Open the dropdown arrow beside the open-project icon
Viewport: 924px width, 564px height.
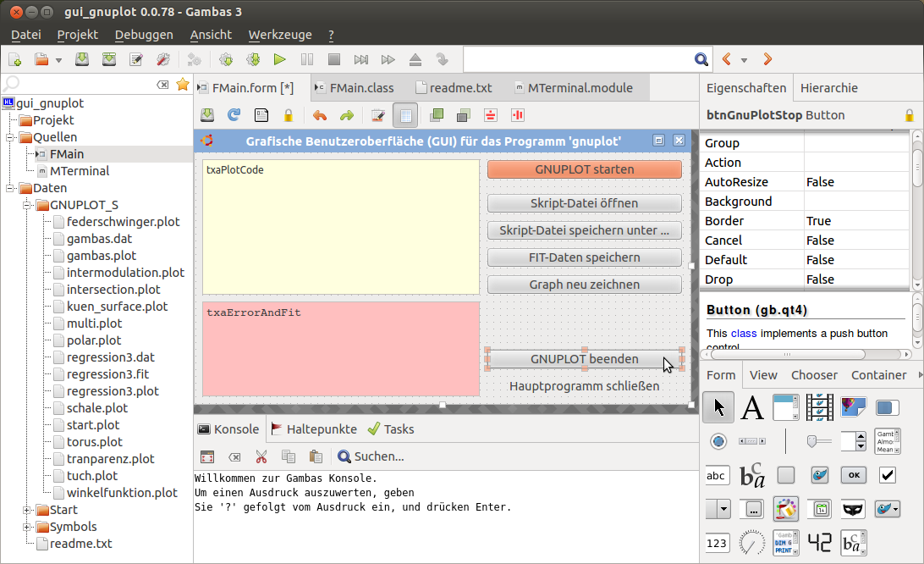point(58,60)
